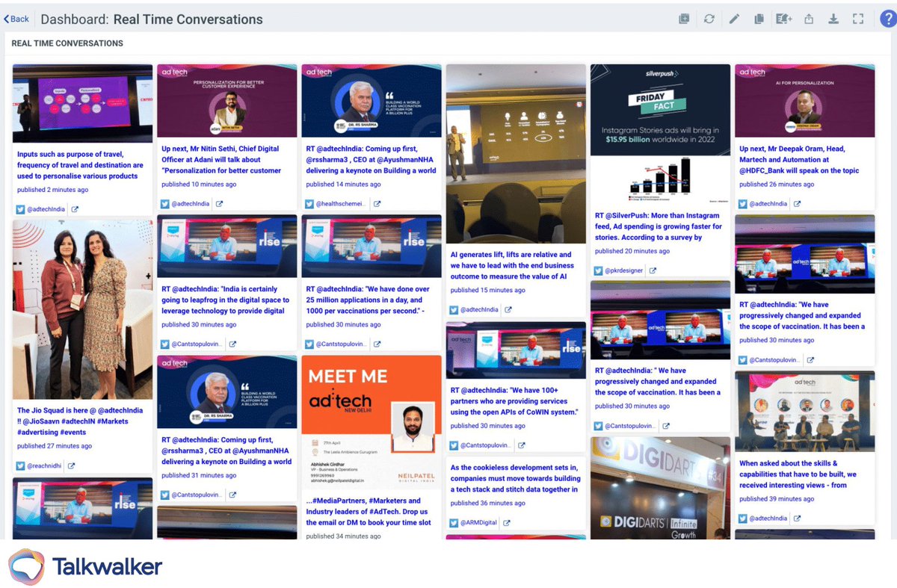Create an alert using the bell-plus icon
Viewport: 897px width, 588px height.
coord(783,19)
